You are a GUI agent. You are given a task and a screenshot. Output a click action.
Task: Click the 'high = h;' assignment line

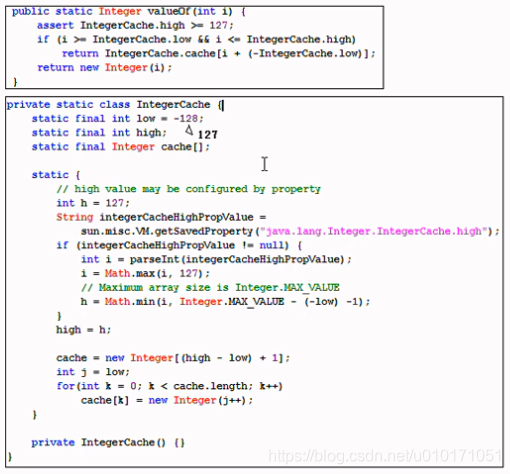tap(84, 330)
